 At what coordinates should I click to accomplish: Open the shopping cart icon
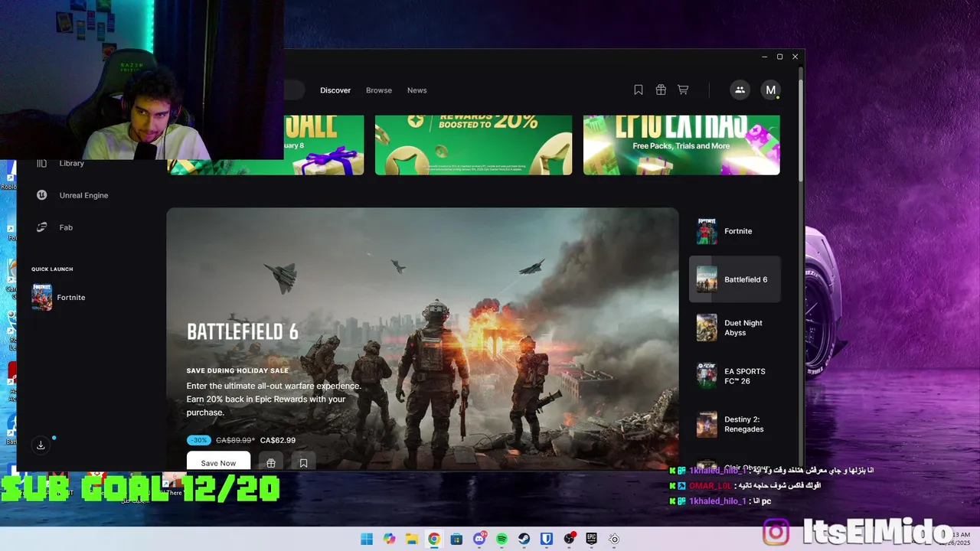pos(683,90)
